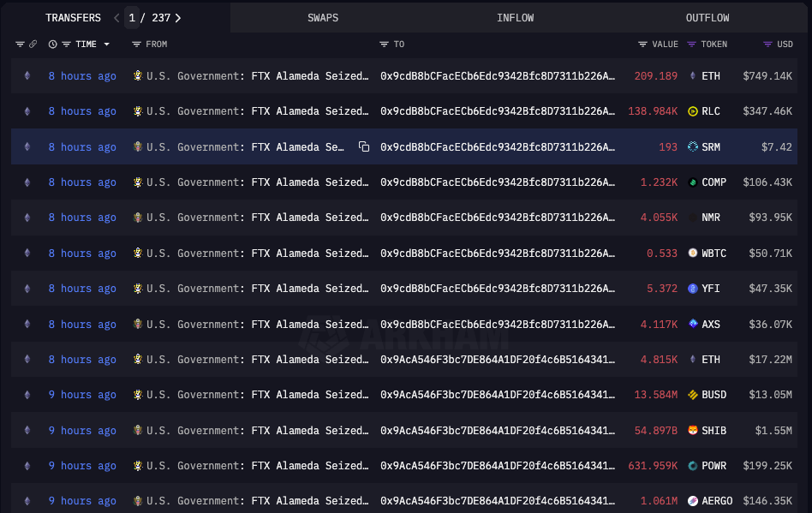Switch to the SWAPS tab

(323, 18)
